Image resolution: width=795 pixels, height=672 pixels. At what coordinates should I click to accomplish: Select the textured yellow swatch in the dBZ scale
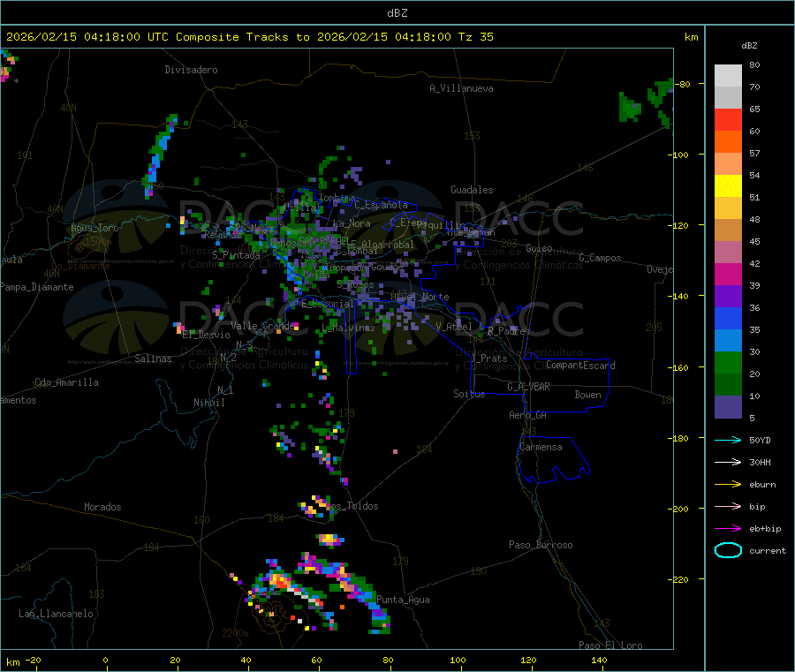728,186
